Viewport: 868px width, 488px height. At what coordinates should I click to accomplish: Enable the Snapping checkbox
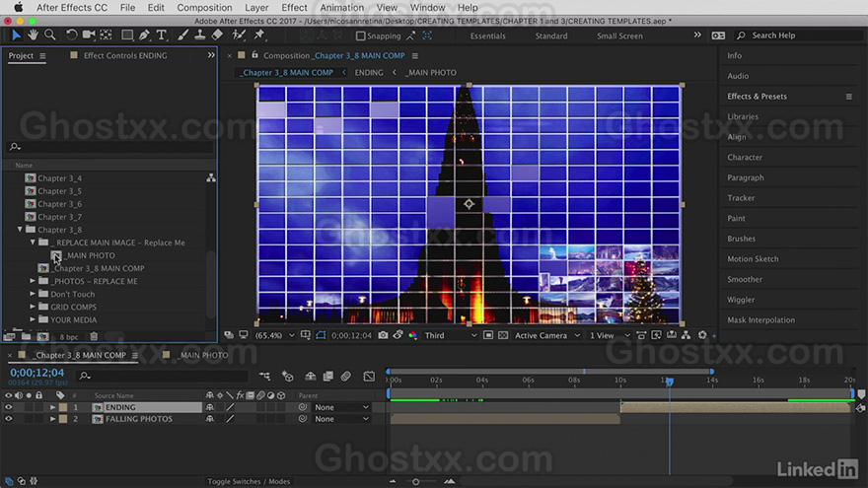(360, 35)
